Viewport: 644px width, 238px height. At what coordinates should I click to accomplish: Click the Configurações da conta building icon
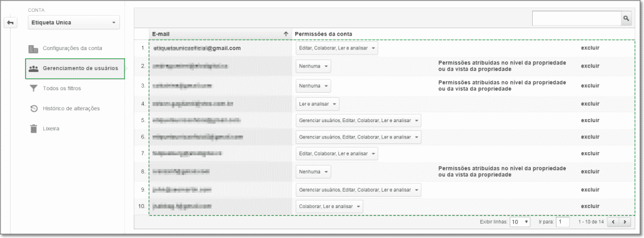(33, 49)
